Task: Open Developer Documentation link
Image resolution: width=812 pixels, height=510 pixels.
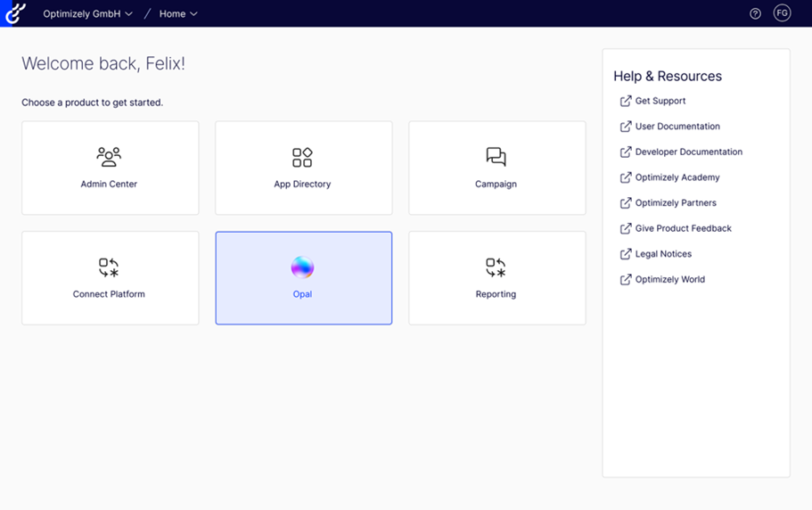Action: pyautogui.click(x=688, y=152)
